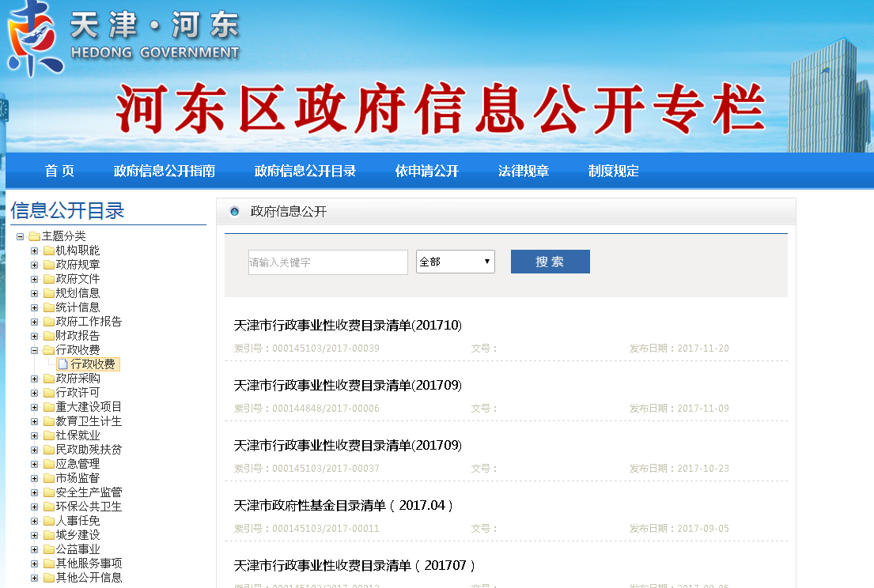The height and width of the screenshot is (588, 874).
Task: Expand the 财政报告 tree node
Action: tap(34, 336)
